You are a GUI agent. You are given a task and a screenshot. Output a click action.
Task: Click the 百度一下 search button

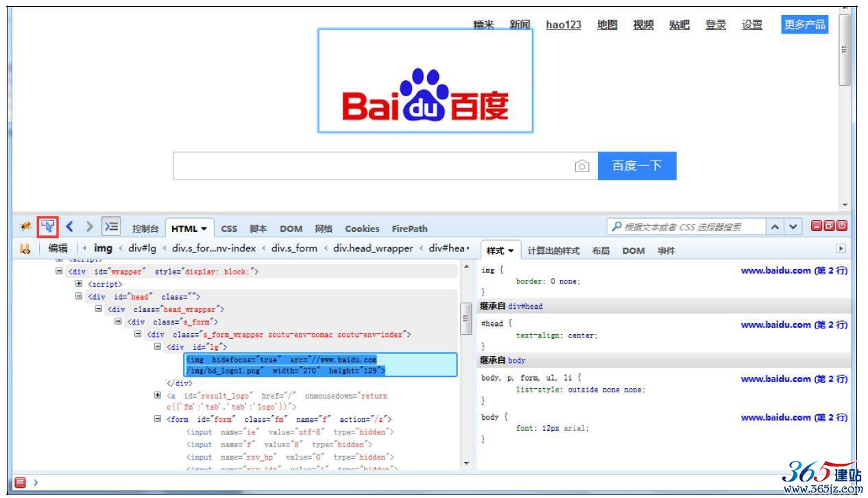click(x=637, y=166)
